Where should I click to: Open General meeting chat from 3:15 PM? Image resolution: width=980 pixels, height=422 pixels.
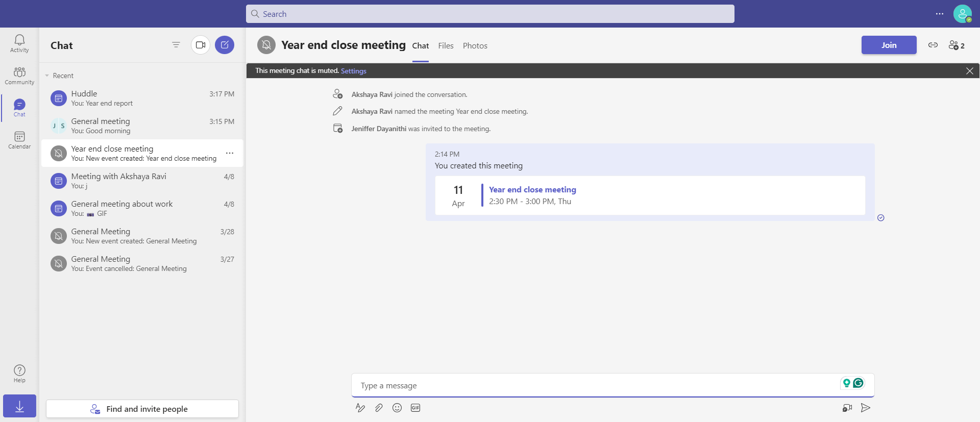click(142, 126)
